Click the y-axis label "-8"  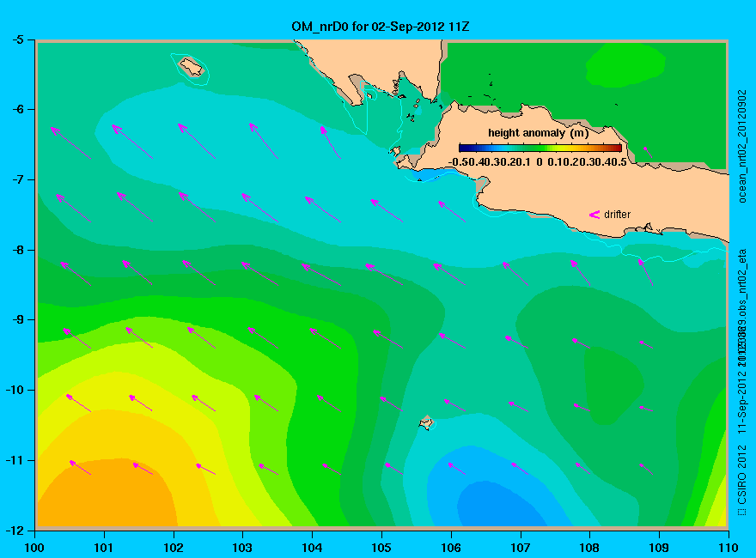click(x=17, y=250)
